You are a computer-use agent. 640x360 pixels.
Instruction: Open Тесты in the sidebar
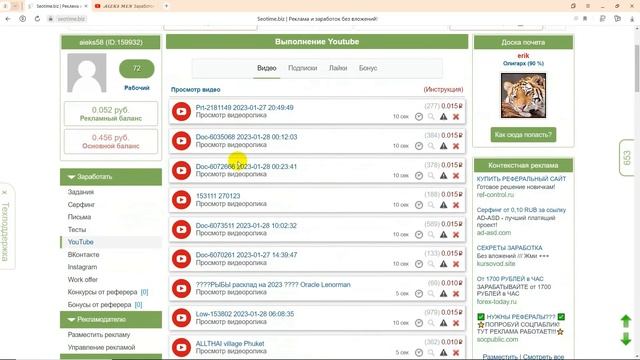coord(77,229)
